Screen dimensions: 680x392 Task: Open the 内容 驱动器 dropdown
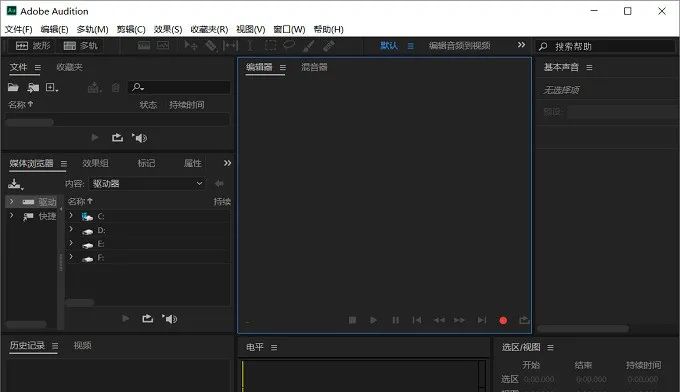coord(147,183)
